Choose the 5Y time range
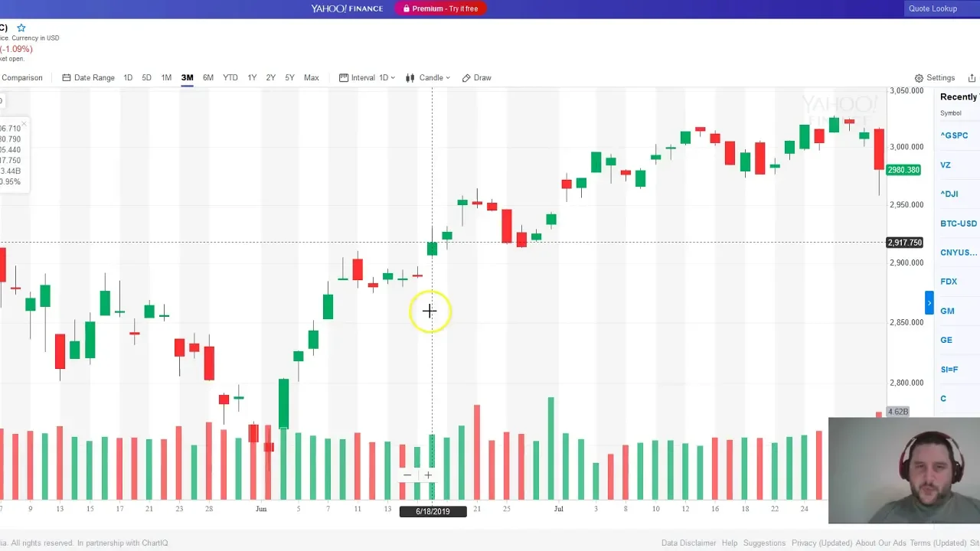Screen dimensions: 980x551 (x=289, y=77)
